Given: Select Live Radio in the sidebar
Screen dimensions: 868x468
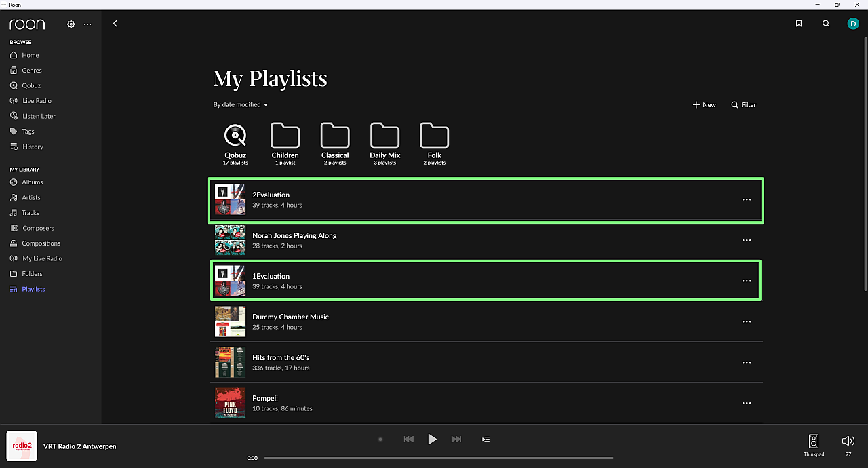Looking at the screenshot, I should (37, 101).
